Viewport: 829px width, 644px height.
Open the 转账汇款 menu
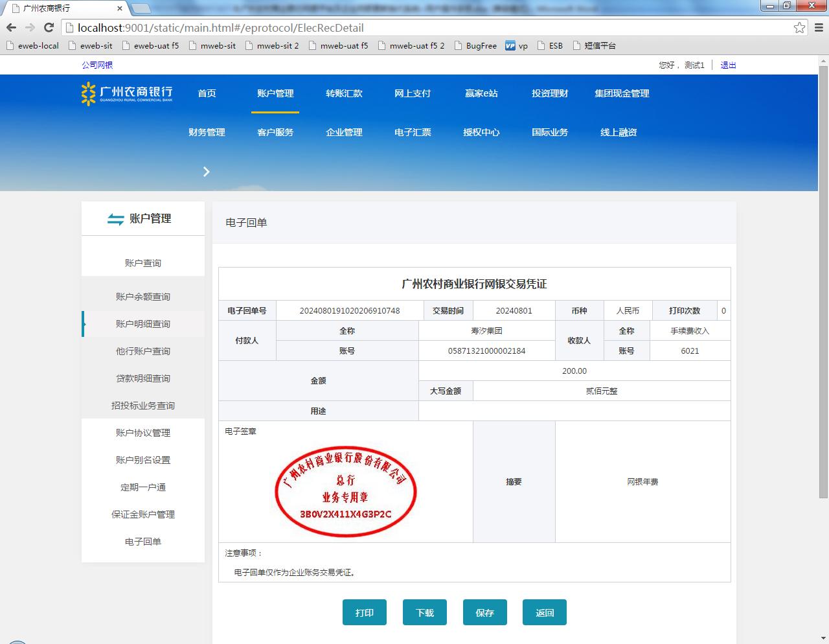click(x=344, y=93)
